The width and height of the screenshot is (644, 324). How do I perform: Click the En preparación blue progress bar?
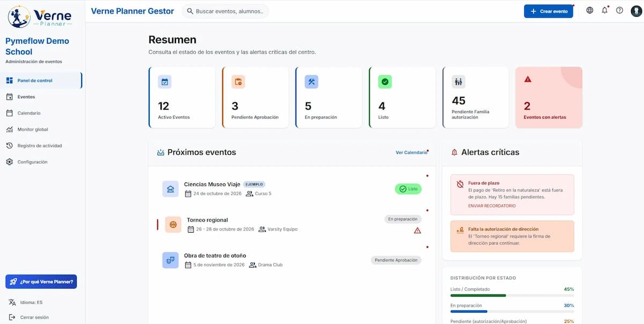[512, 311]
